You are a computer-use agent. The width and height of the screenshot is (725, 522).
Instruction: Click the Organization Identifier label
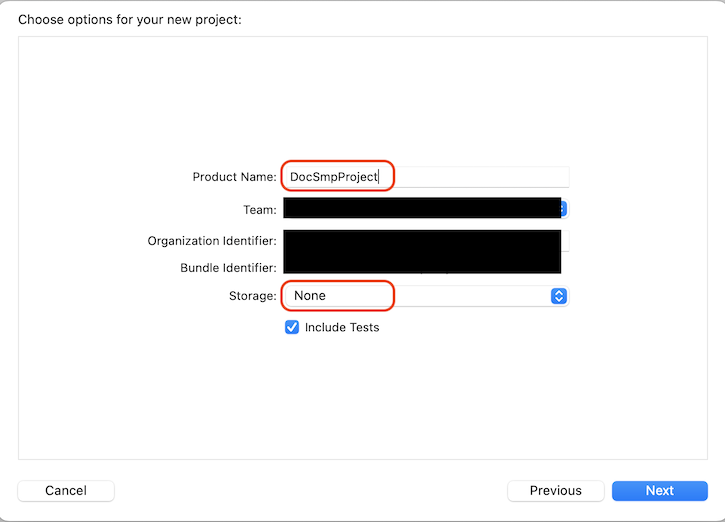(x=212, y=241)
